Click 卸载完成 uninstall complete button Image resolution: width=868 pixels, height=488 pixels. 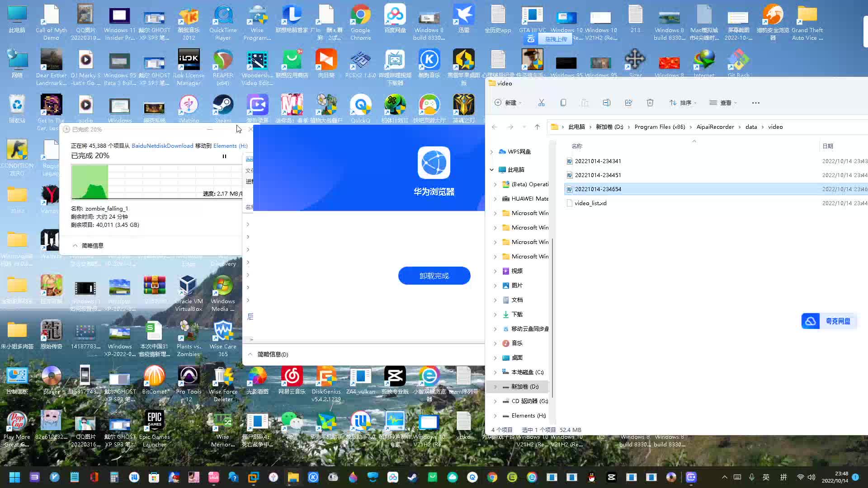coord(434,276)
